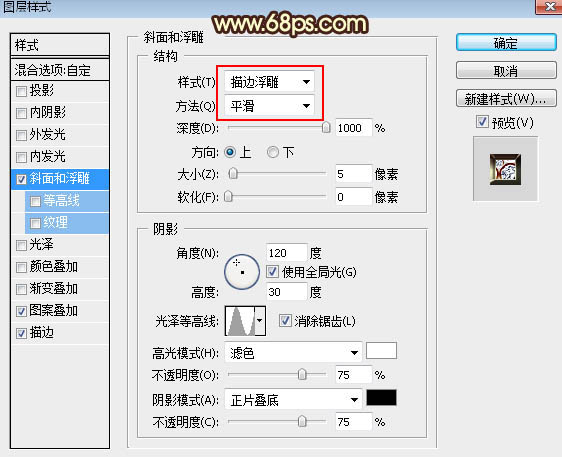The width and height of the screenshot is (562, 457).
Task: Uncheck the 斜面和浮雕 bevel checkbox
Action: (21, 179)
